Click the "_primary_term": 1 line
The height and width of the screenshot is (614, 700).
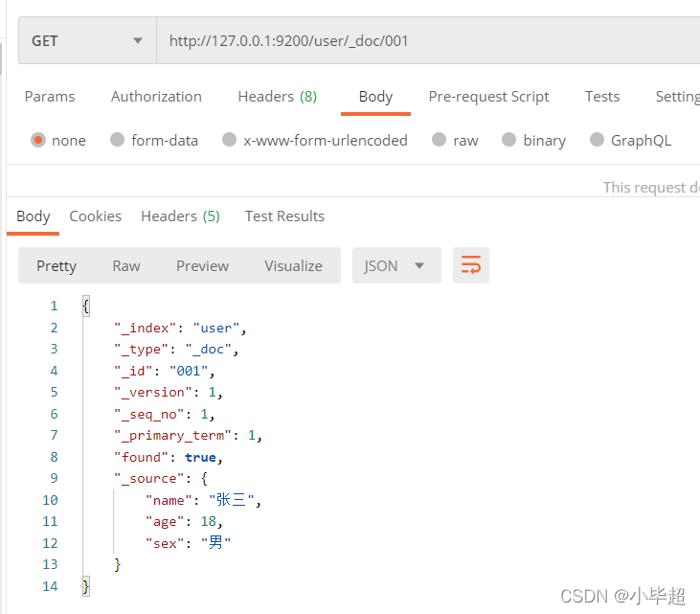(x=188, y=436)
